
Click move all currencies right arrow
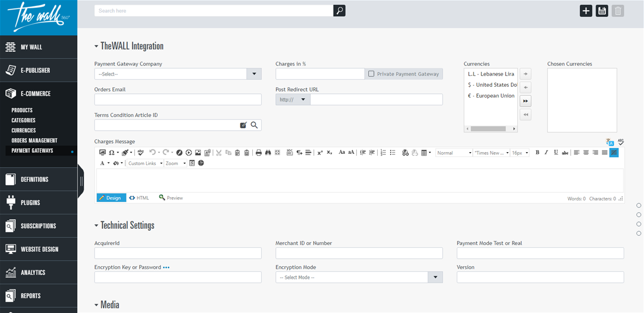tap(525, 101)
